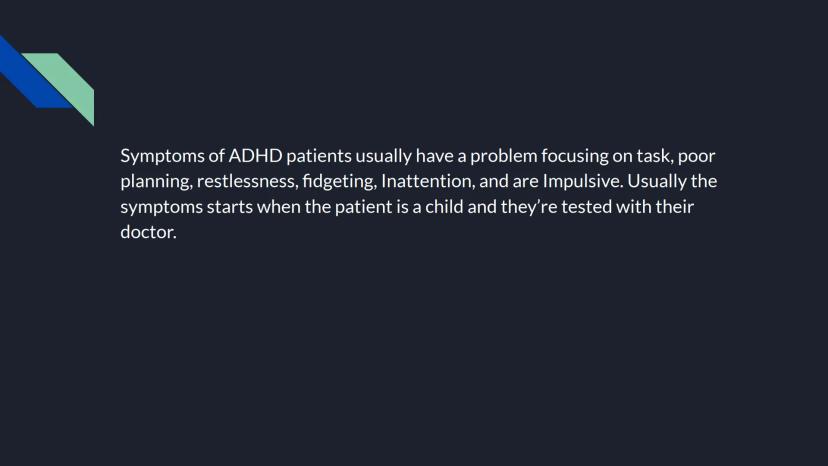Viewport: 828px width, 466px height.
Task: Select the green diagonal stripe shape
Action: coord(70,85)
